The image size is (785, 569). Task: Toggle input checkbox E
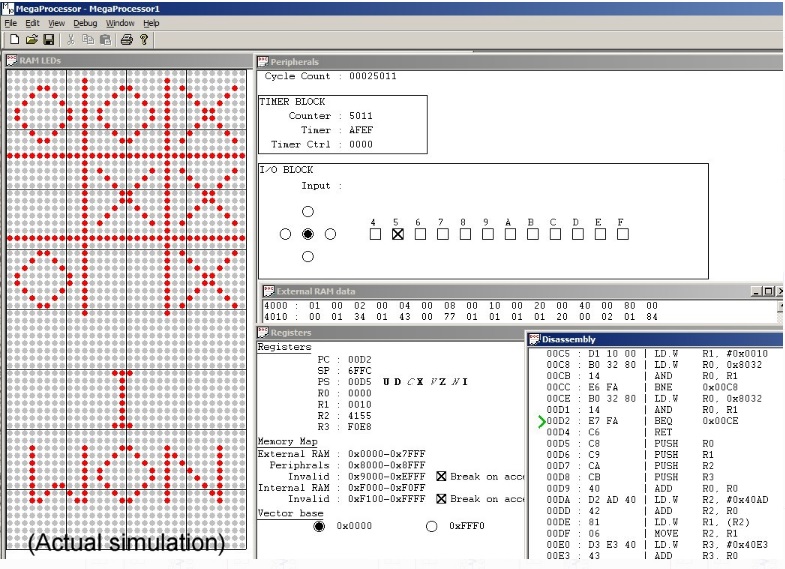[x=600, y=234]
